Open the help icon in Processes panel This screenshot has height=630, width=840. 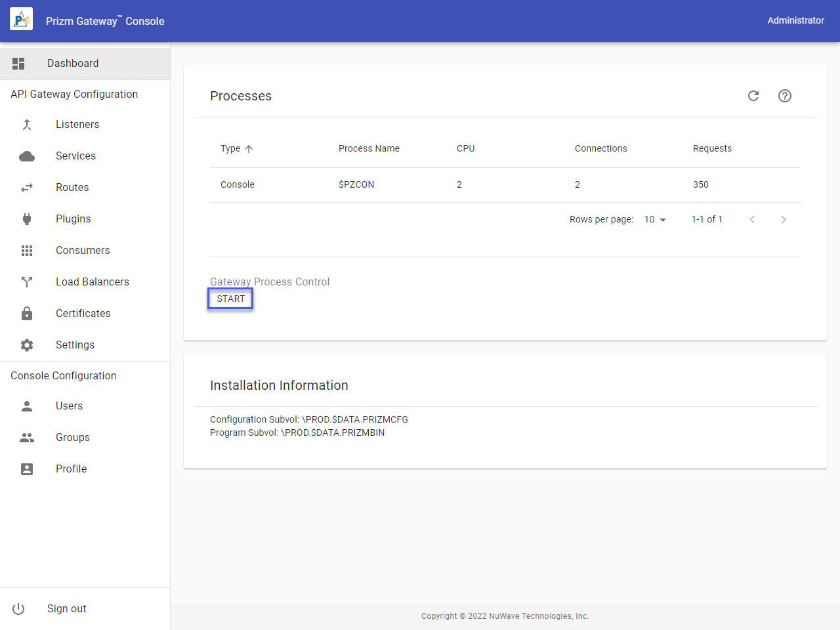coord(785,96)
